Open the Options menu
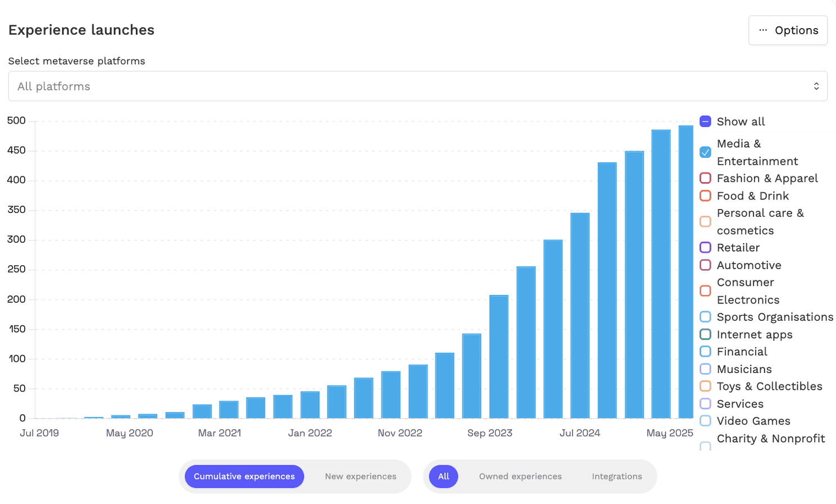Viewport: 836px width, 504px height. [x=788, y=30]
